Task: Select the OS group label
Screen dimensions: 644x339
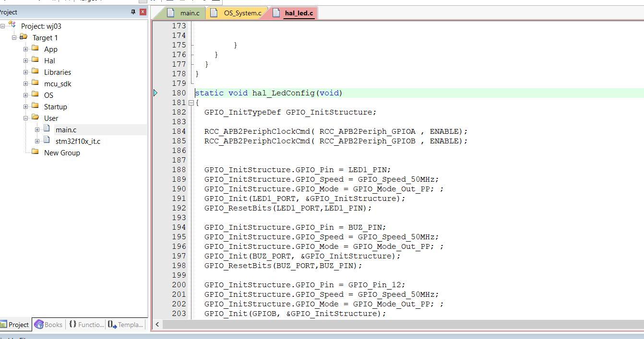Action: (48, 95)
